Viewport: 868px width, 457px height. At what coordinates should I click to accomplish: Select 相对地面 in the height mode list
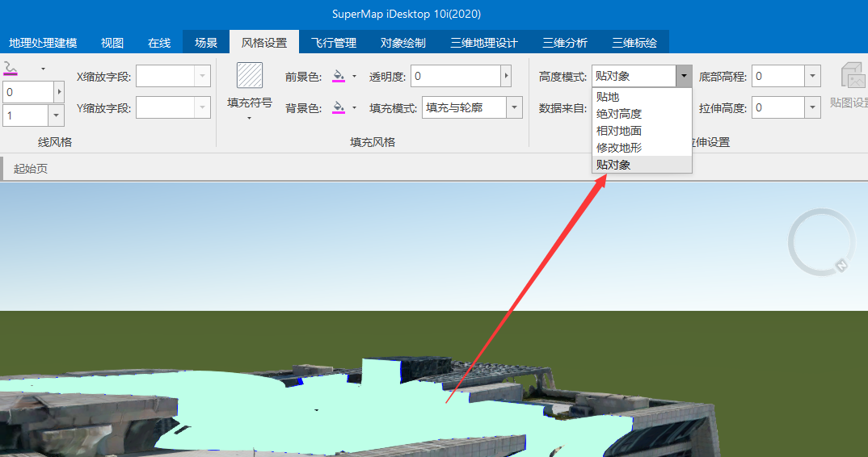(x=643, y=131)
